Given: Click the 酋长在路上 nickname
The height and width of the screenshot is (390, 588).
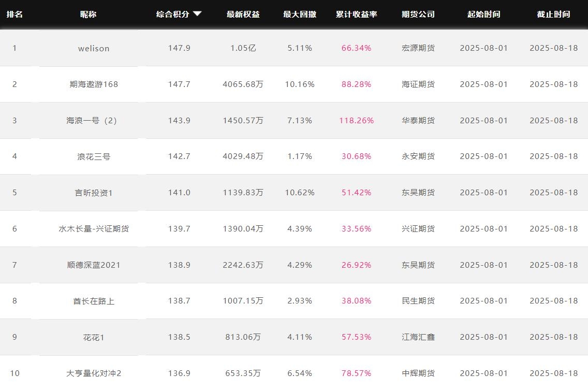Looking at the screenshot, I should pyautogui.click(x=94, y=301).
